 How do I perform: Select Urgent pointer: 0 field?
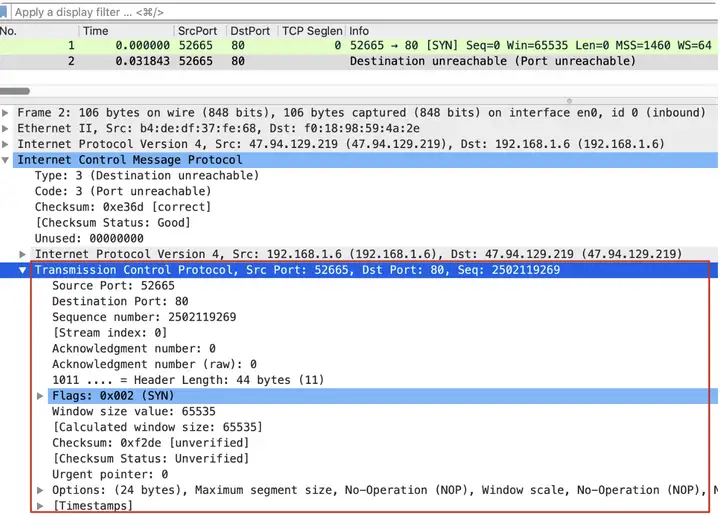pos(110,474)
